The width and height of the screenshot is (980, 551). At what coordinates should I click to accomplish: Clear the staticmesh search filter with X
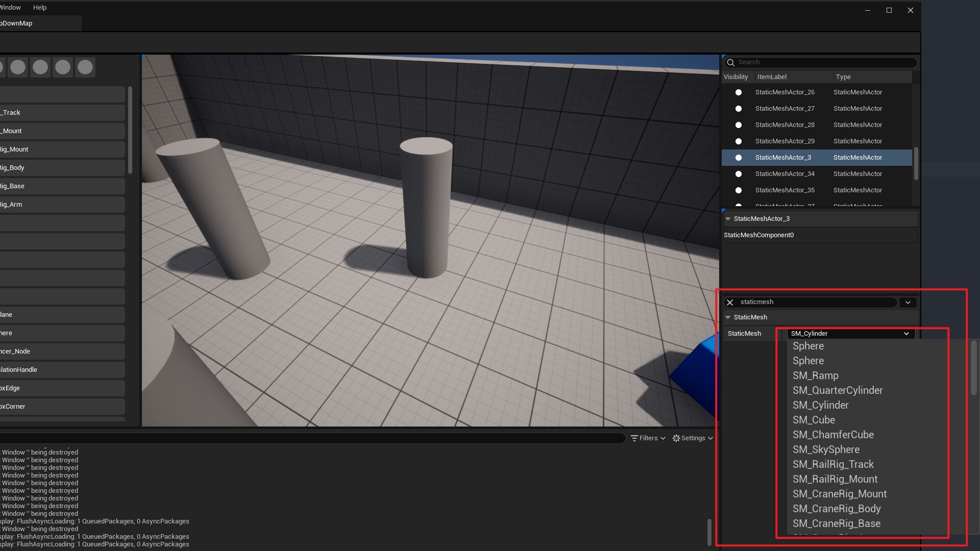click(x=730, y=303)
